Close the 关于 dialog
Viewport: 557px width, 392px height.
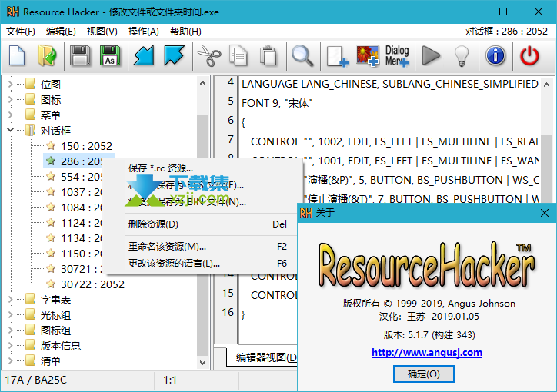[544, 213]
